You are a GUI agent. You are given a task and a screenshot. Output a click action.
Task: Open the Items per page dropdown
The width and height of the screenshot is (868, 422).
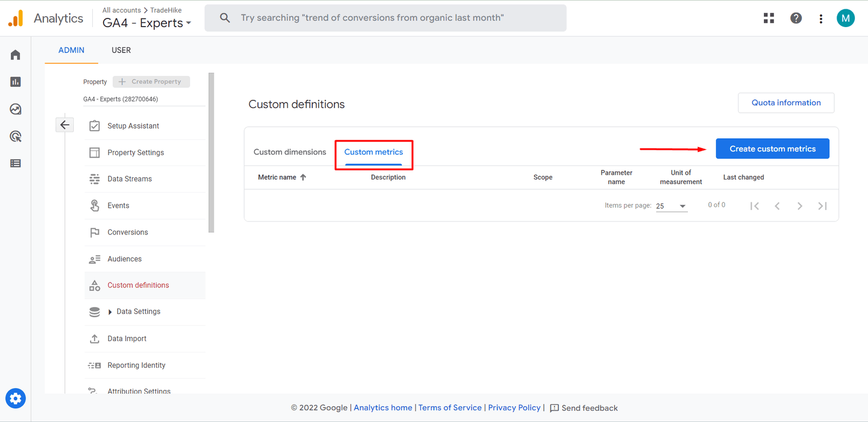tap(672, 206)
